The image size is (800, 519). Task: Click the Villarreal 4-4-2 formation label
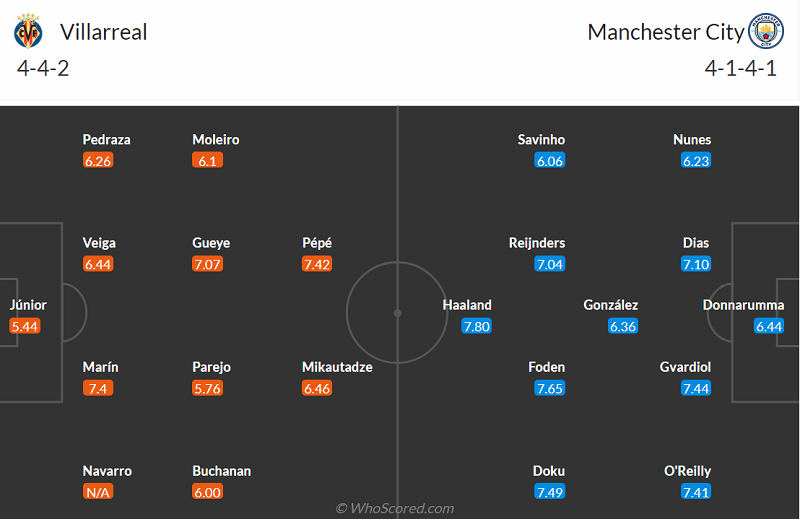[x=43, y=69]
